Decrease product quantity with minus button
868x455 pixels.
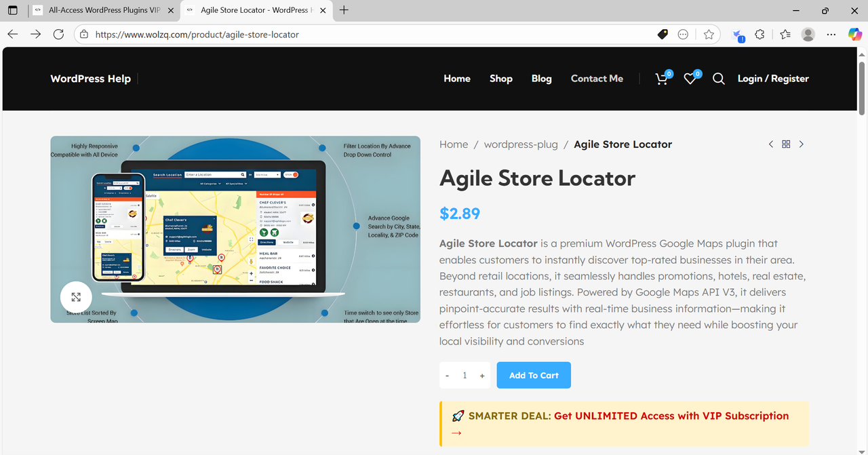448,376
